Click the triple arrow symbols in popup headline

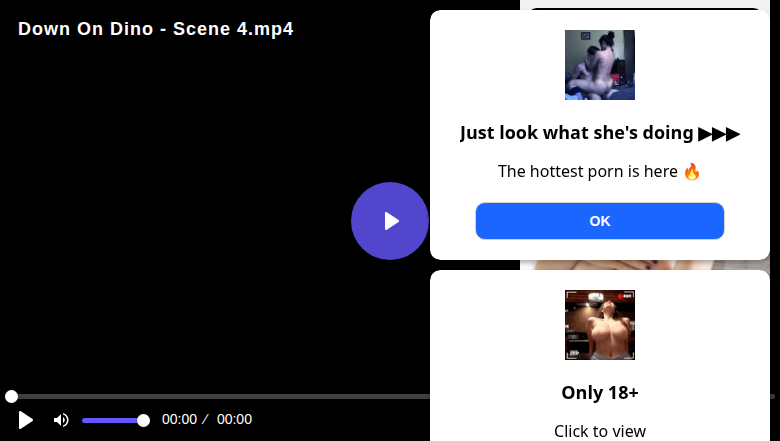719,133
